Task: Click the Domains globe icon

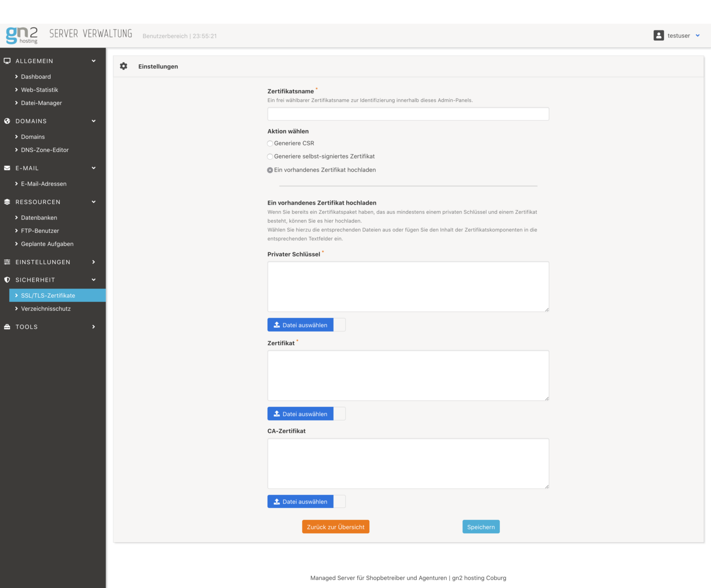Action: (x=7, y=121)
